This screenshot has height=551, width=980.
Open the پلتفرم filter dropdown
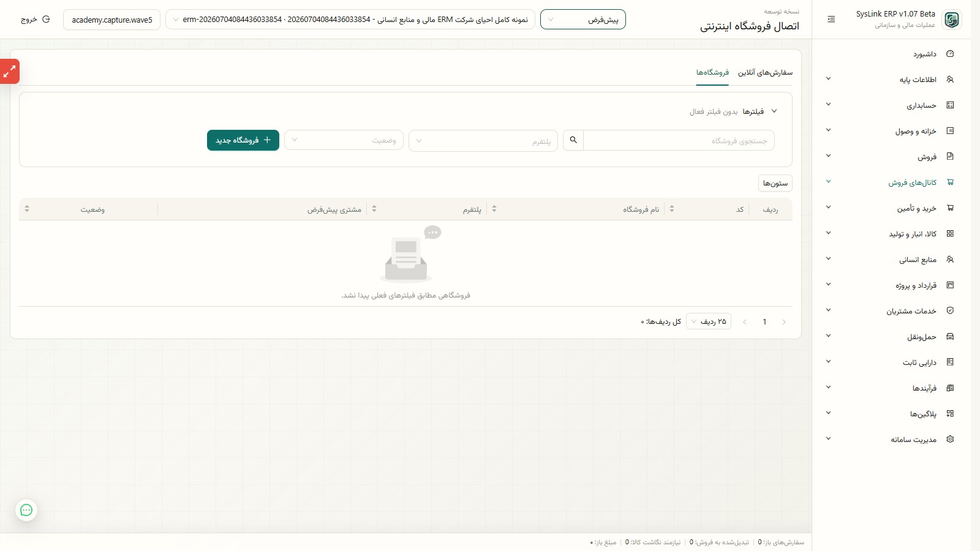click(483, 141)
